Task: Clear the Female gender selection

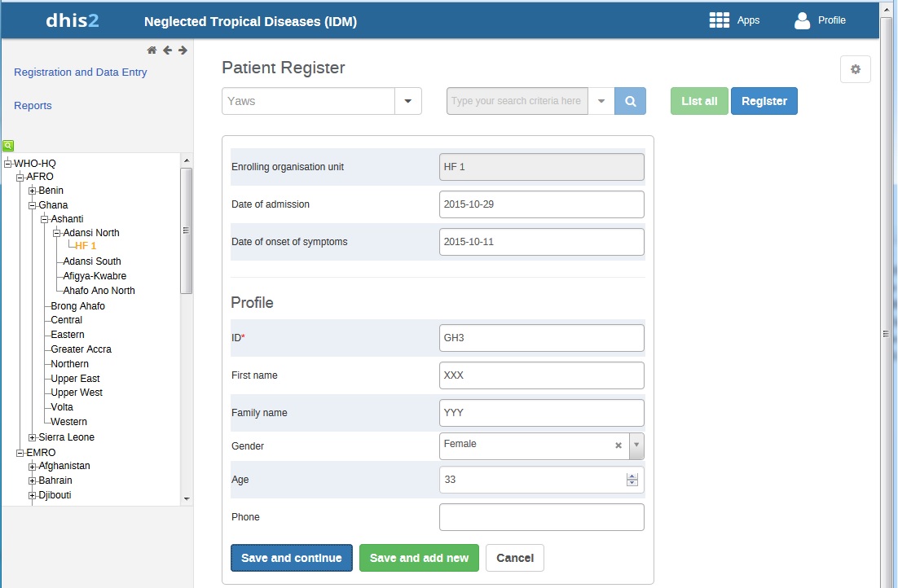Action: (x=618, y=445)
